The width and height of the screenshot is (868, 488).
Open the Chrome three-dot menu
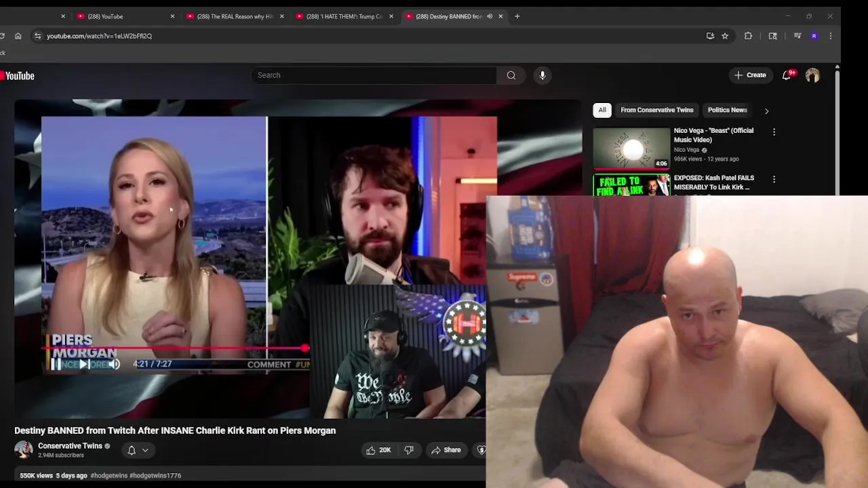click(831, 36)
